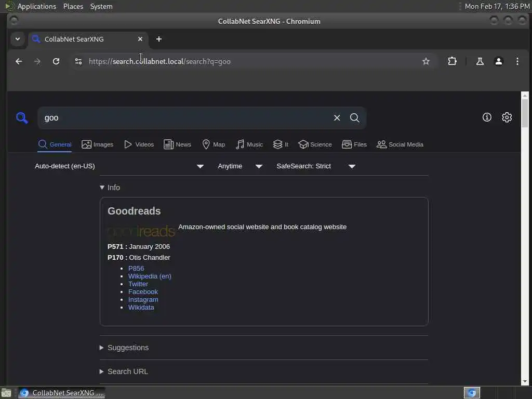
Task: Open the tab search dropdown
Action: coord(18,39)
